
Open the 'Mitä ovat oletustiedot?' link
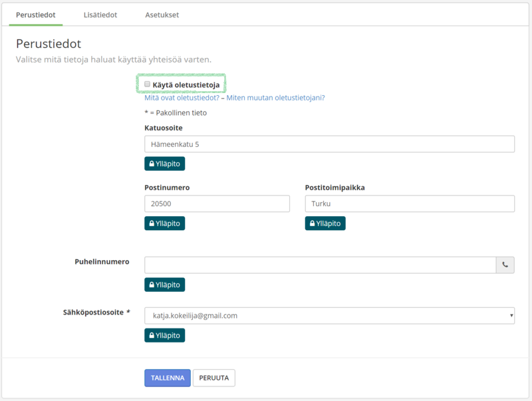pyautogui.click(x=182, y=98)
